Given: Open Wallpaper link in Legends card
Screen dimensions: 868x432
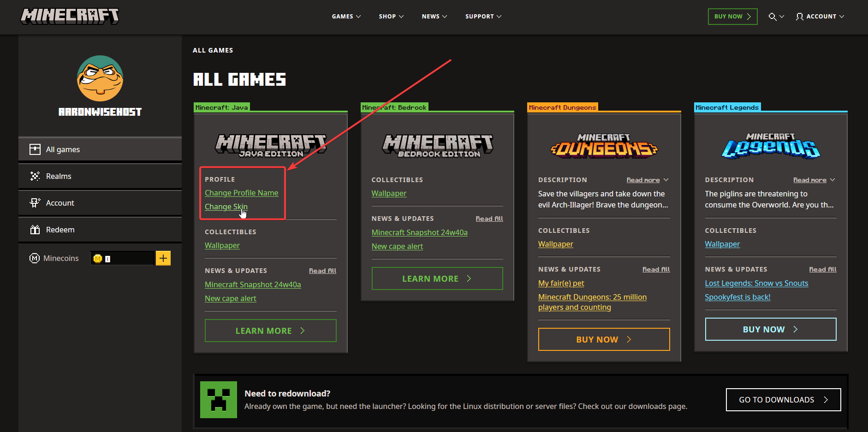Looking at the screenshot, I should (x=722, y=244).
